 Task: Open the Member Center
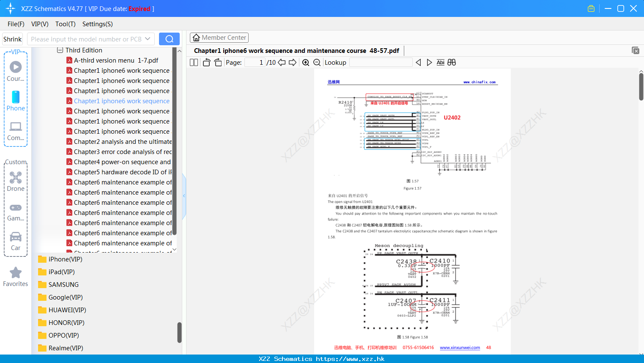[219, 38]
